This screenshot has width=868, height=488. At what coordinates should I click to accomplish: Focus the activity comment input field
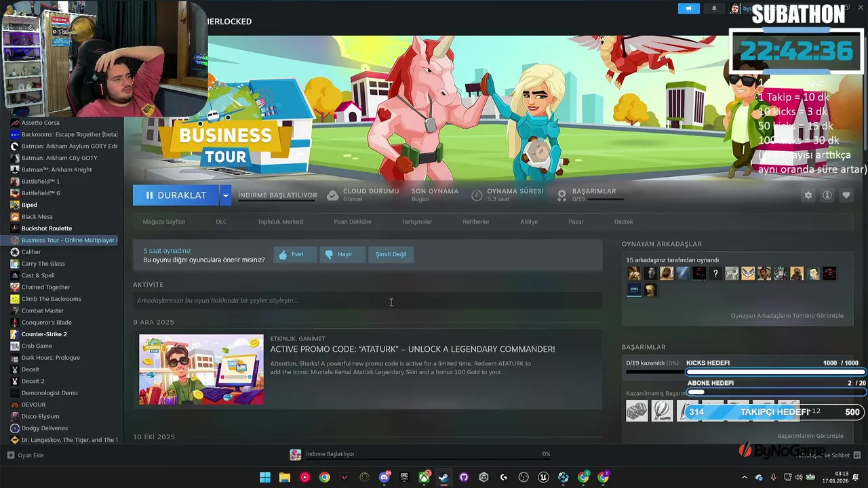pyautogui.click(x=368, y=300)
